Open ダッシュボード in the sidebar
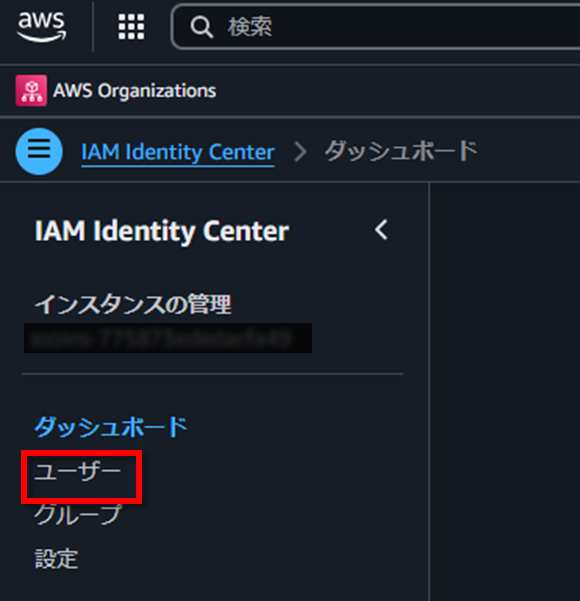 coord(111,427)
